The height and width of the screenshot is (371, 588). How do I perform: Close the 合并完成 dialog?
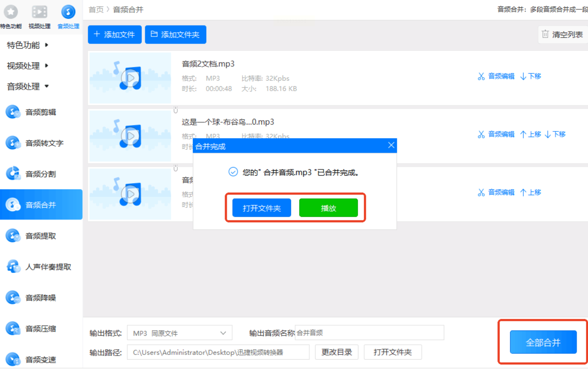pyautogui.click(x=391, y=145)
